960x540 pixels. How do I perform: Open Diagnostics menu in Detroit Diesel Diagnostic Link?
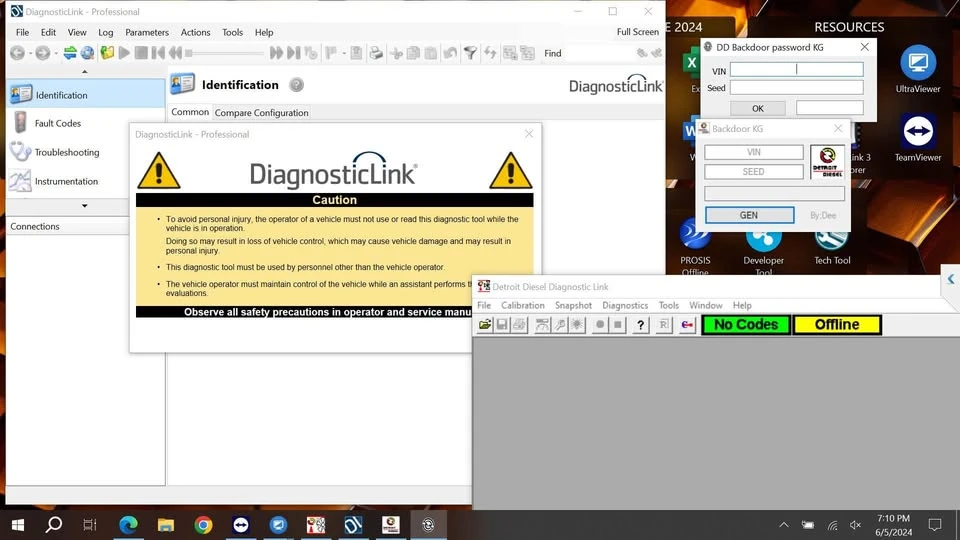pos(625,306)
